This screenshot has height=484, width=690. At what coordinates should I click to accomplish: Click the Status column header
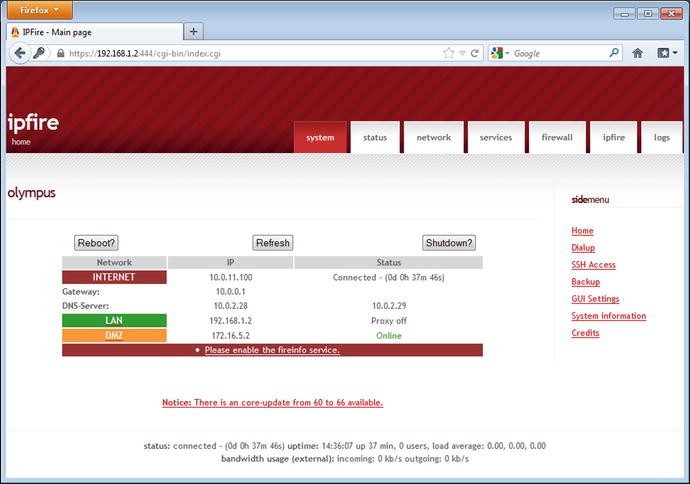point(389,262)
